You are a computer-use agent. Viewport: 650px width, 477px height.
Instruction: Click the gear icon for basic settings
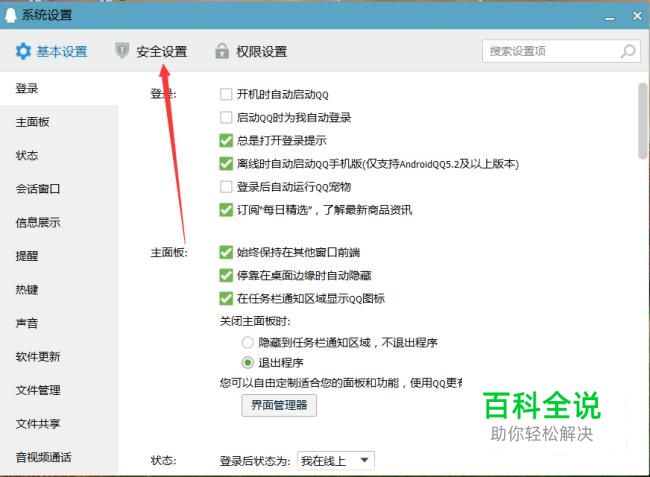[x=23, y=51]
